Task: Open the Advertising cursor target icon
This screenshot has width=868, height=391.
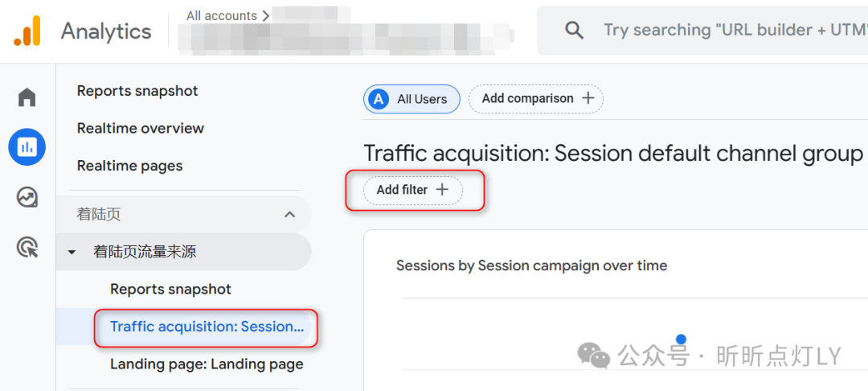Action: click(x=27, y=247)
